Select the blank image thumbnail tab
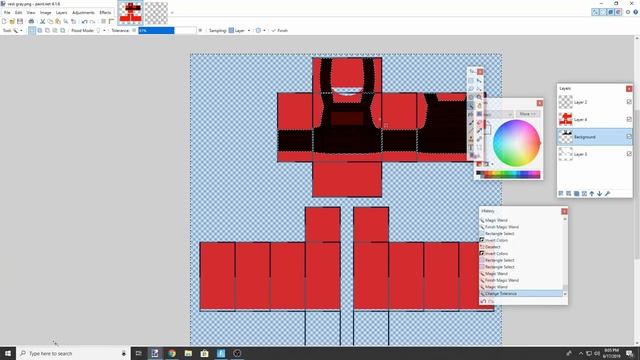Screen dimensions: 640x360 [x=157, y=13]
